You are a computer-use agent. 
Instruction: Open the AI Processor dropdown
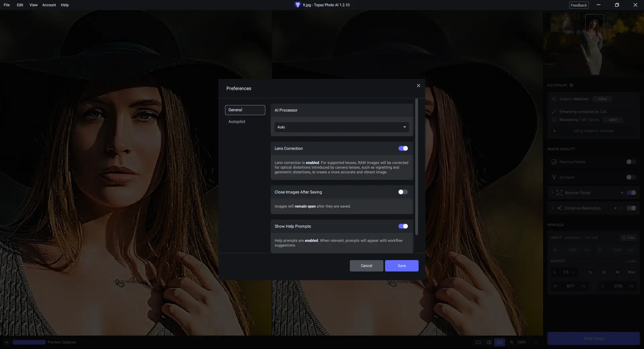coord(341,127)
